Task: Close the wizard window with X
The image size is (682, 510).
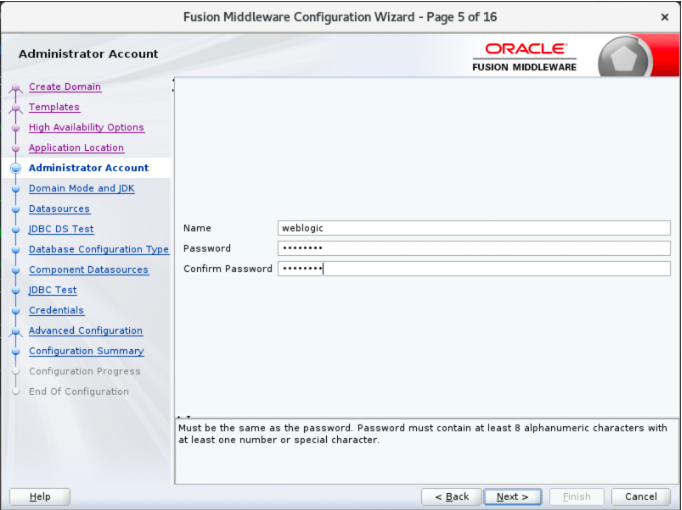Action: [665, 17]
